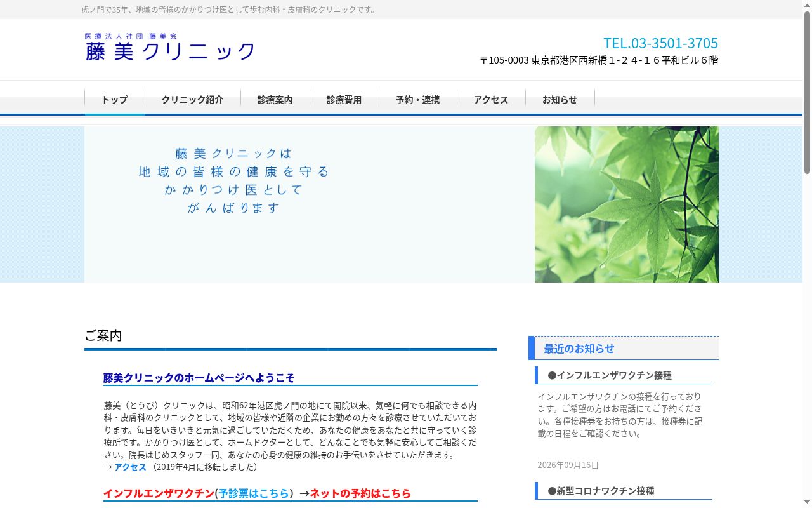812x508 pixels.
Task: Click the TEL.03-3501-3705 phone number
Action: pyautogui.click(x=660, y=43)
